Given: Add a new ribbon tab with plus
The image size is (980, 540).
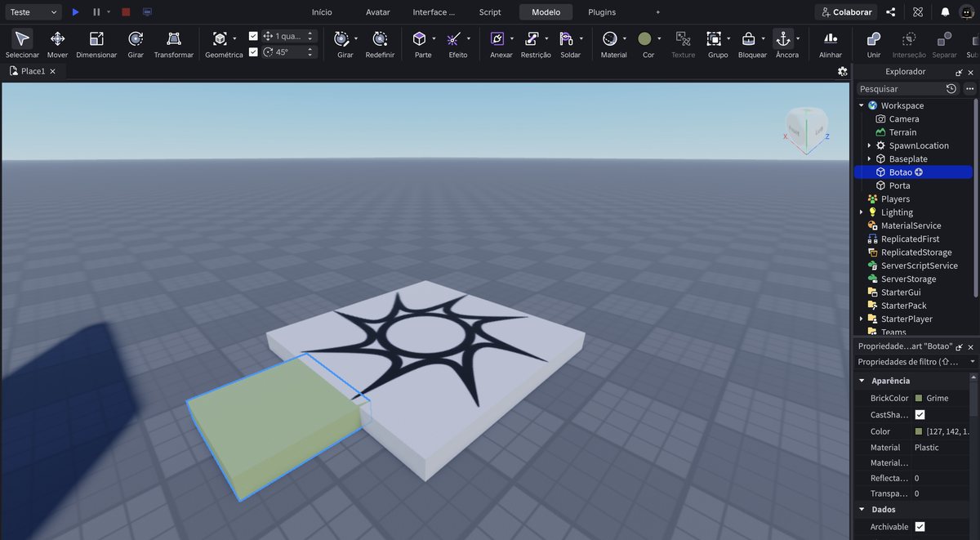Looking at the screenshot, I should [658, 12].
